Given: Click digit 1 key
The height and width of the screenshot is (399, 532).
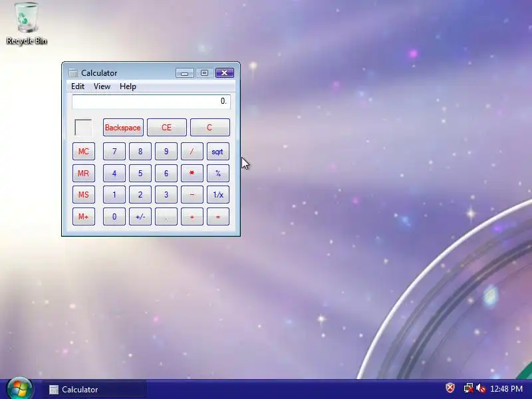Looking at the screenshot, I should pos(114,195).
